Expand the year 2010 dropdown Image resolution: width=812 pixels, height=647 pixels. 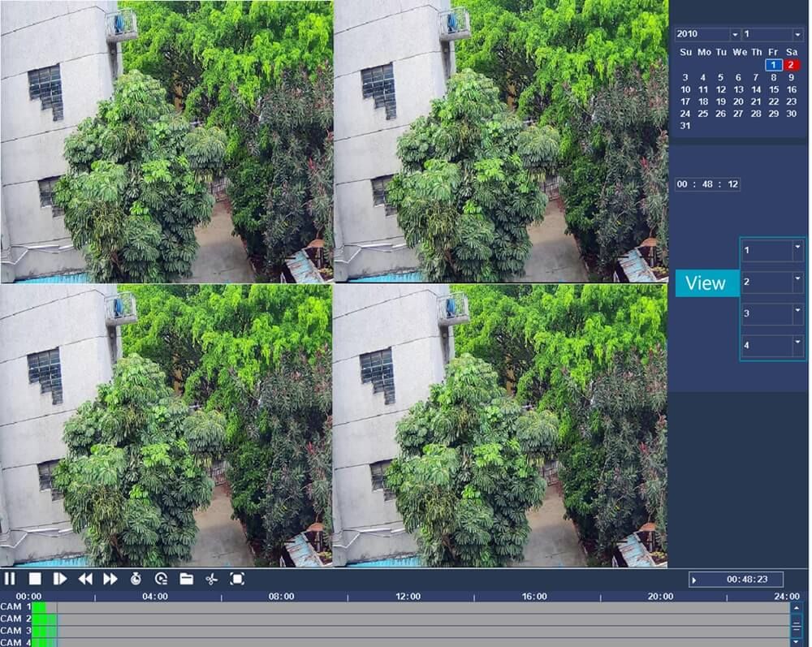click(x=735, y=35)
